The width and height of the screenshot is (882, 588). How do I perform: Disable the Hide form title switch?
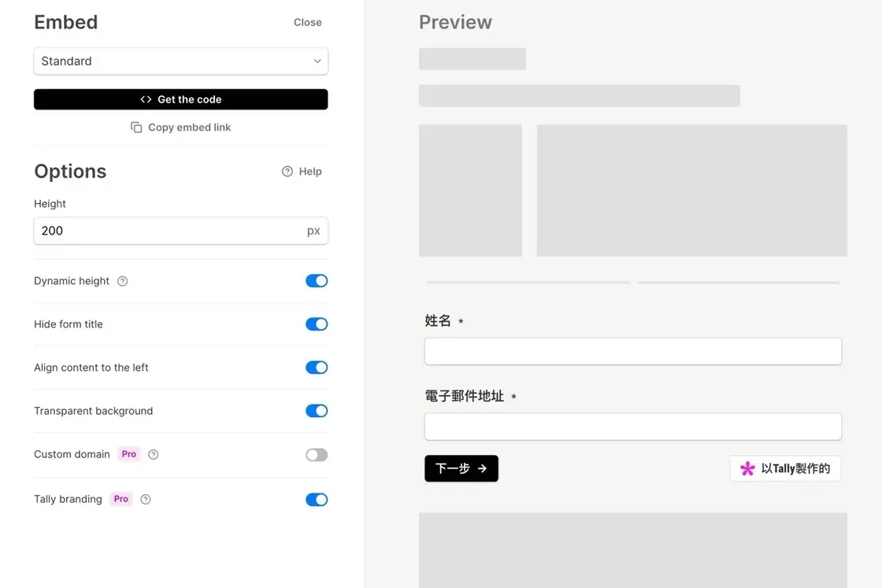tap(317, 324)
